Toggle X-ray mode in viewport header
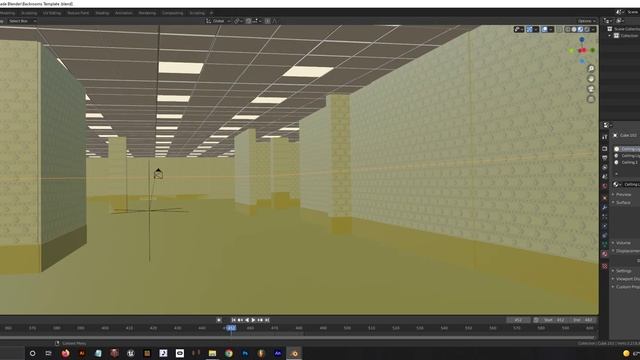 [x=560, y=29]
